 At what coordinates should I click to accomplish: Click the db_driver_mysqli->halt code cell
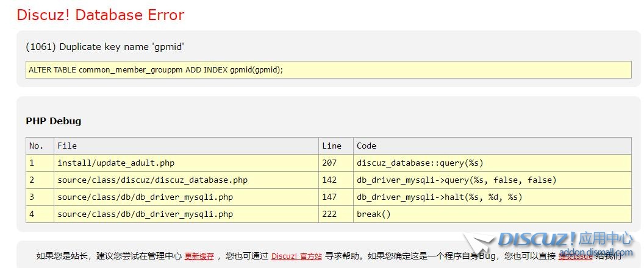[x=439, y=197]
